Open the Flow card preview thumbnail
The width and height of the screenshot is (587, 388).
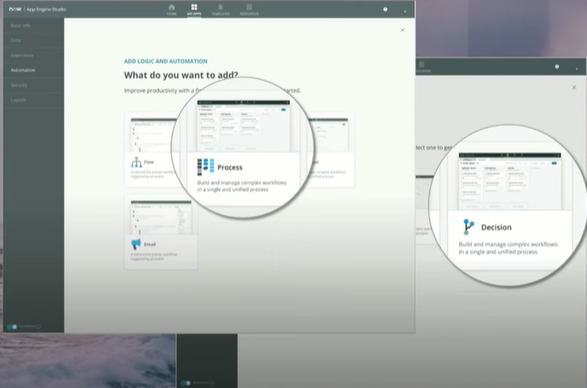click(x=153, y=135)
